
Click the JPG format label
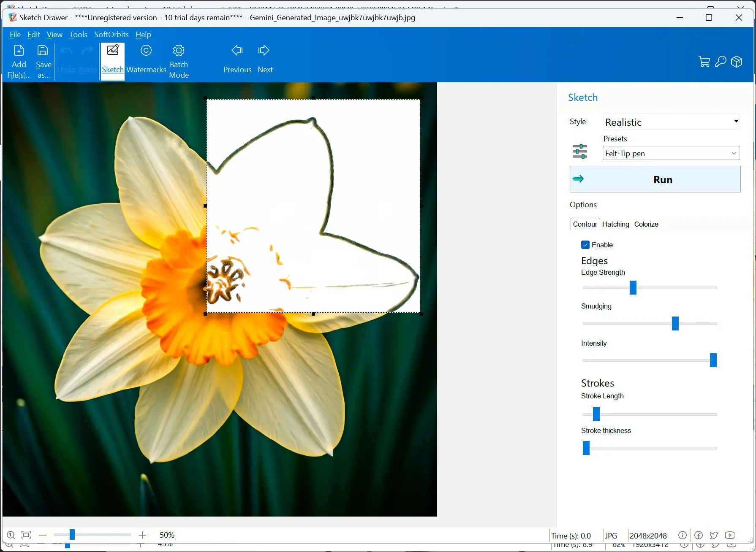coord(611,536)
